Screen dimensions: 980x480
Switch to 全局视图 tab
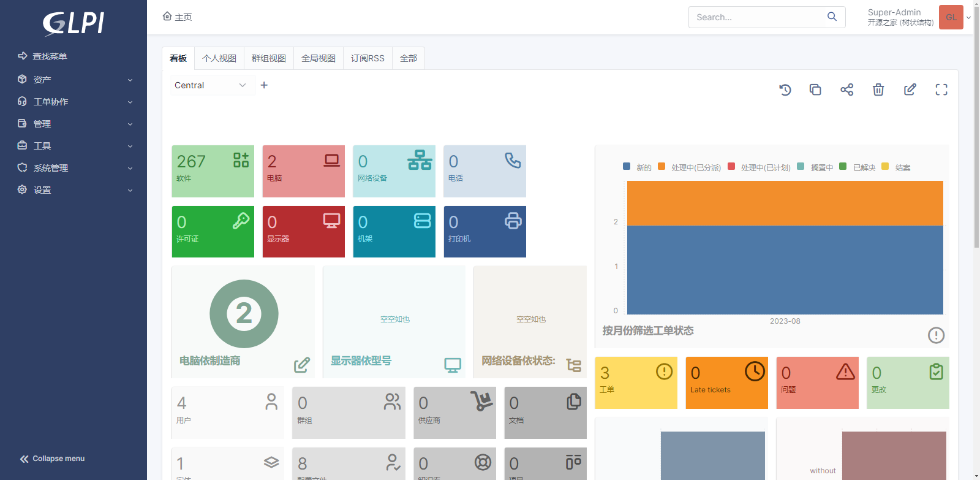click(318, 58)
